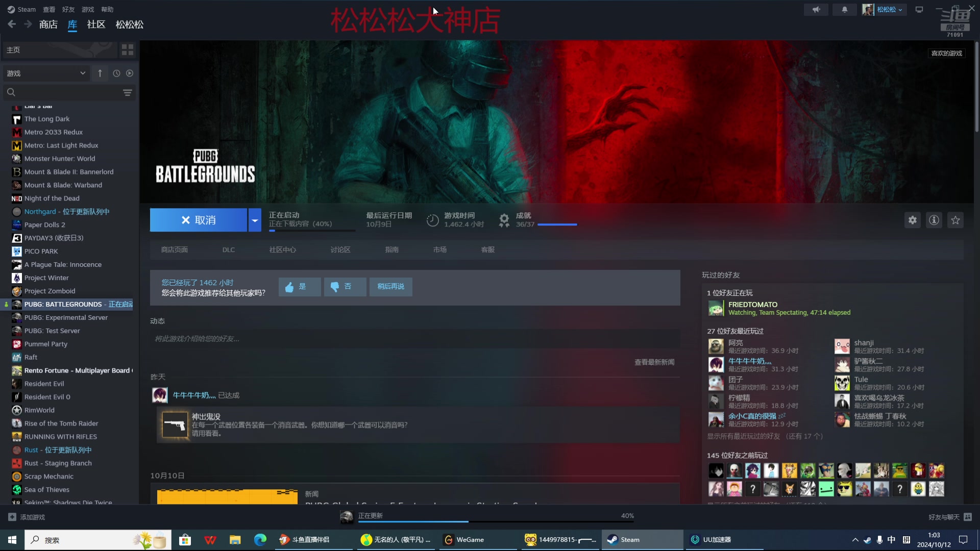This screenshot has height=551, width=980.
Task: Click the activity post input box
Action: (415, 339)
